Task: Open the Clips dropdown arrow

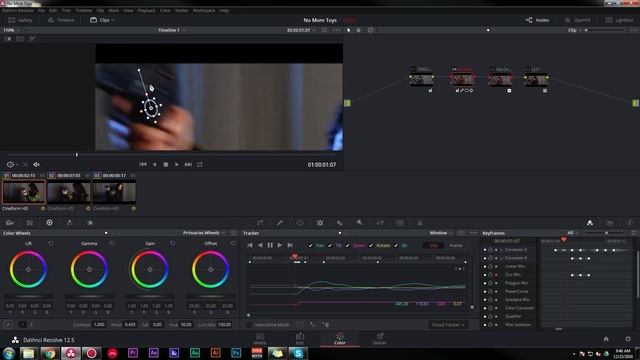Action: (113, 20)
